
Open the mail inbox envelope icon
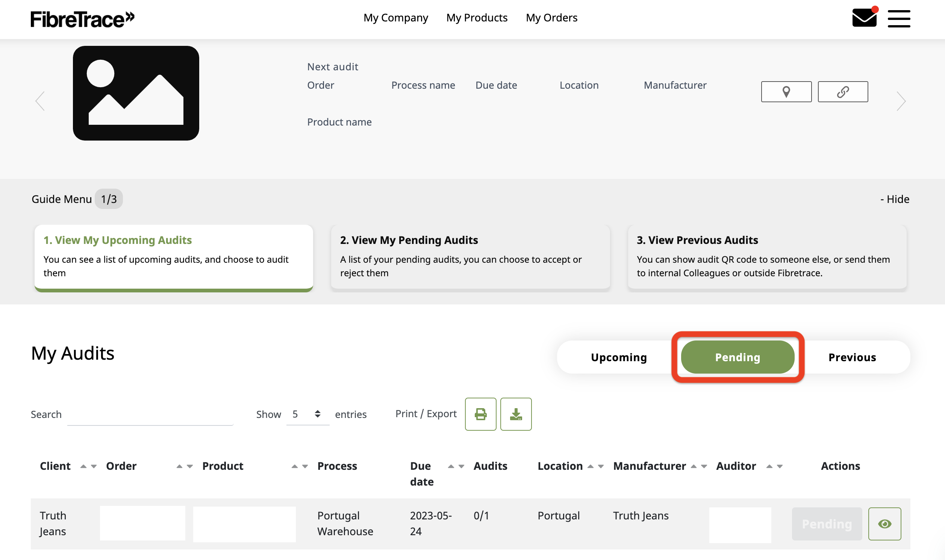(x=864, y=18)
